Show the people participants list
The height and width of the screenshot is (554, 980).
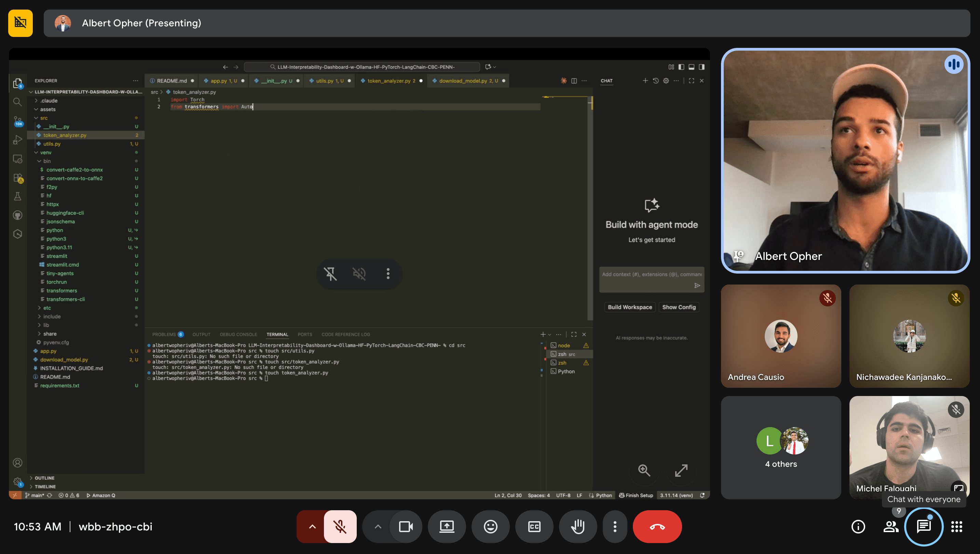coord(890,527)
